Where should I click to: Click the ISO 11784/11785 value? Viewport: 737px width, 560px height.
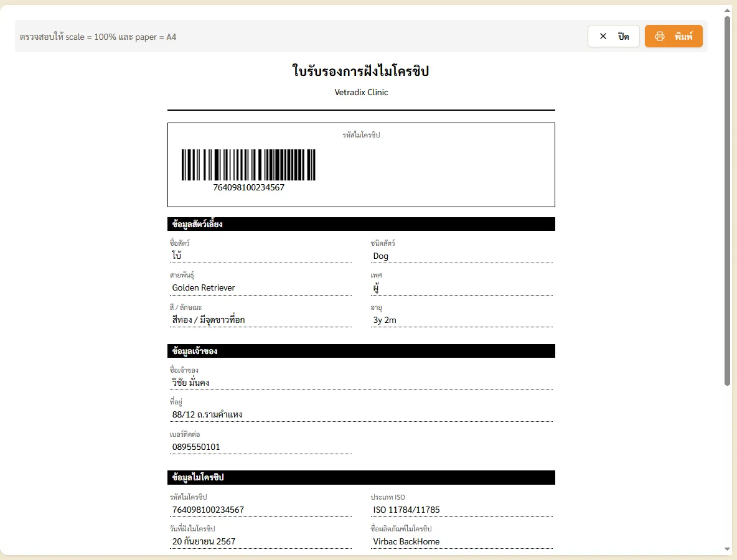coord(406,510)
